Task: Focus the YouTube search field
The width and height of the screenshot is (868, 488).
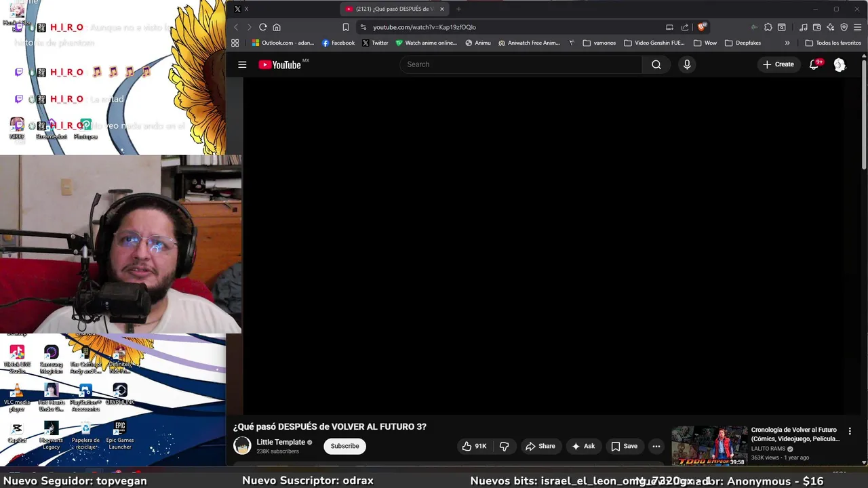Action: 521,64
